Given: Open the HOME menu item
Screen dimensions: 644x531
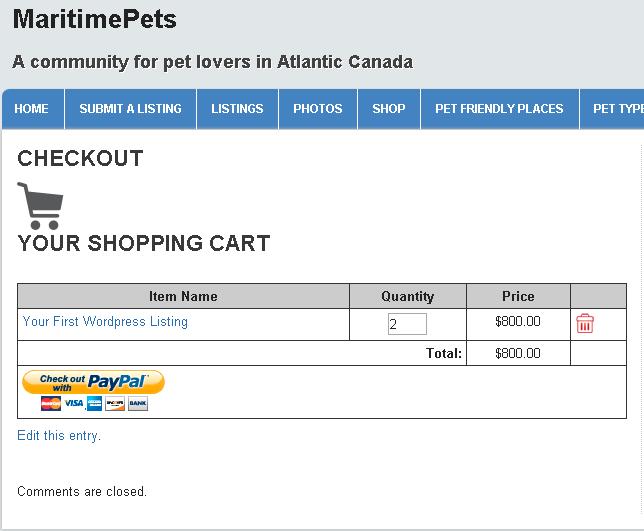Looking at the screenshot, I should [x=33, y=109].
